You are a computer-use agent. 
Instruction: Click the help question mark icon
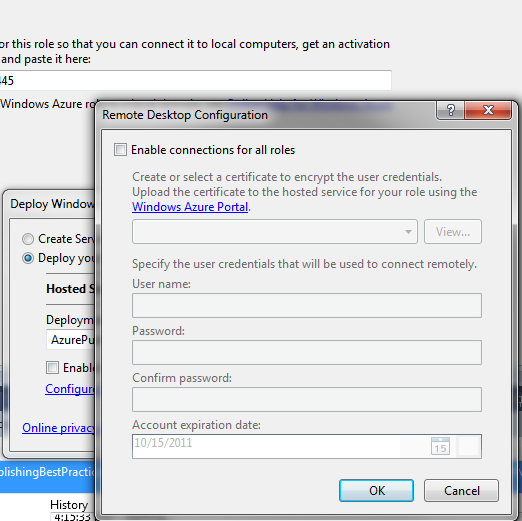450,110
